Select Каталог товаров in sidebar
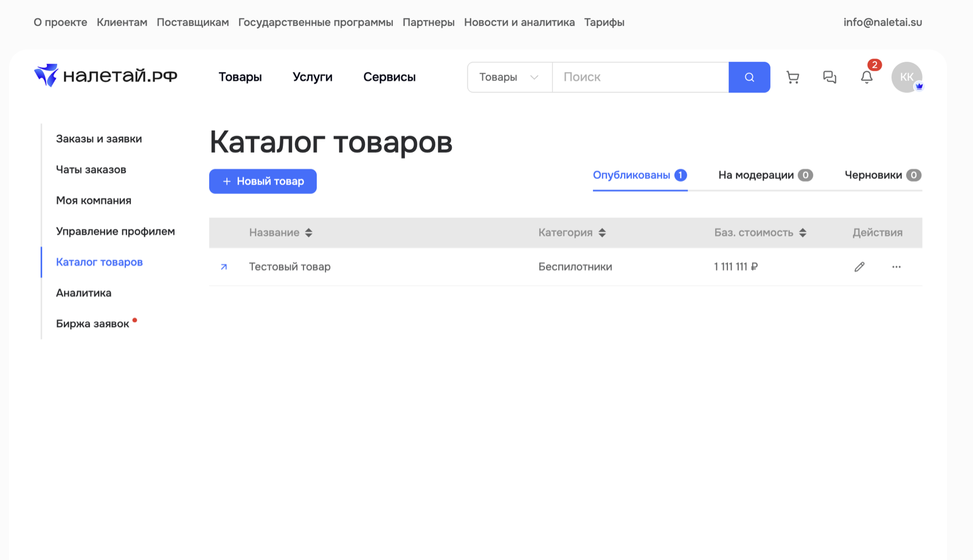The width and height of the screenshot is (973, 560). [99, 262]
